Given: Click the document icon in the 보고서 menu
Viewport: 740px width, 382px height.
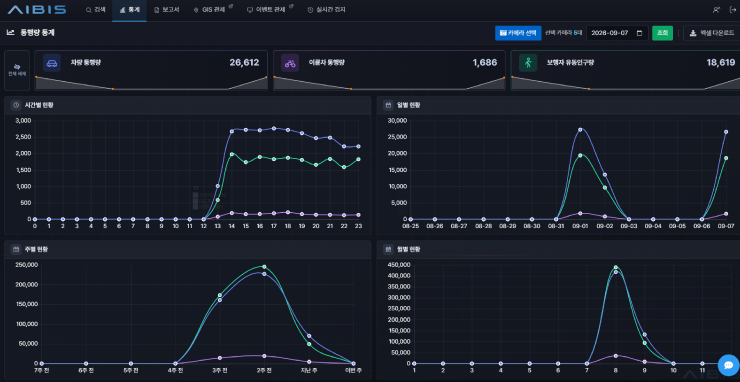Looking at the screenshot, I should (157, 9).
